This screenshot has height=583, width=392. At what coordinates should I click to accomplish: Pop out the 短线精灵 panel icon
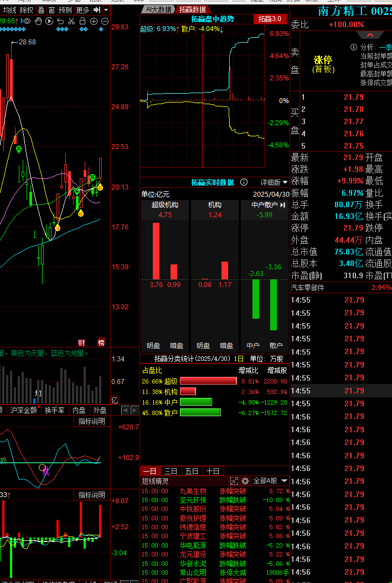coord(234,480)
